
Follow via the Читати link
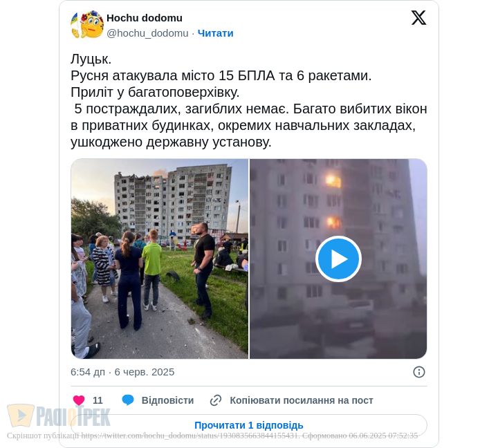pyautogui.click(x=215, y=33)
